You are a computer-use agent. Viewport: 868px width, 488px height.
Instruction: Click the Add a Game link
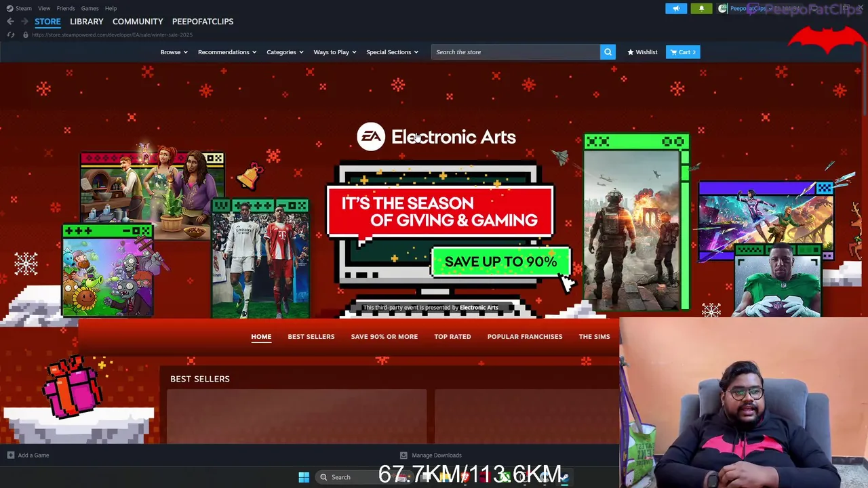(x=33, y=455)
